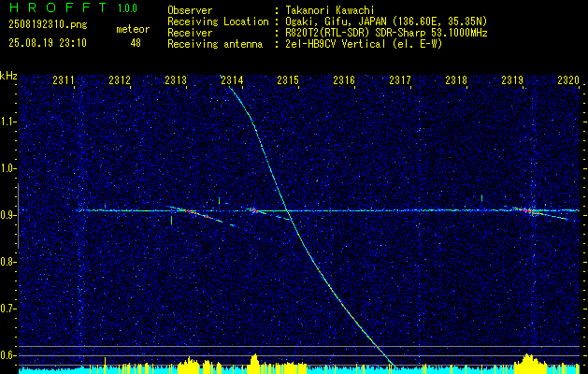Click the 2311 time axis label

(x=63, y=79)
